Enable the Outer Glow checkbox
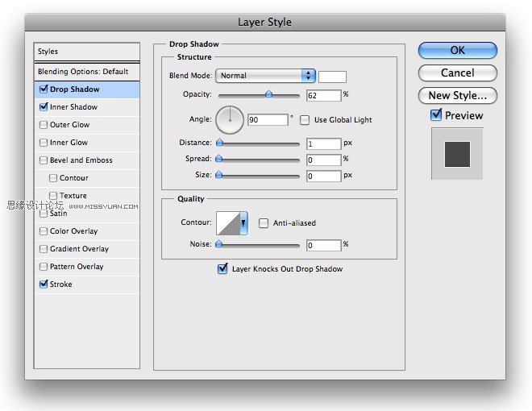The width and height of the screenshot is (532, 411). (x=44, y=125)
